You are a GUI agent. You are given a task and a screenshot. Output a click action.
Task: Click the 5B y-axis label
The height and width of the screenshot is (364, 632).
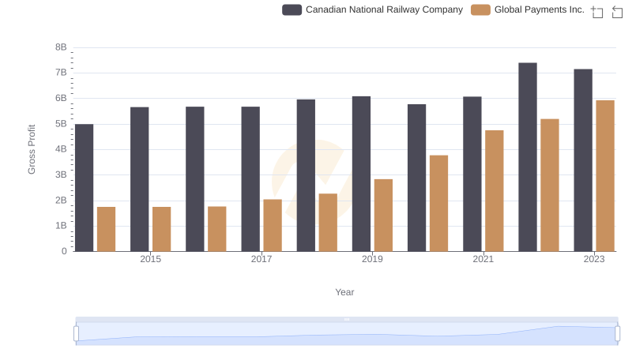(61, 124)
